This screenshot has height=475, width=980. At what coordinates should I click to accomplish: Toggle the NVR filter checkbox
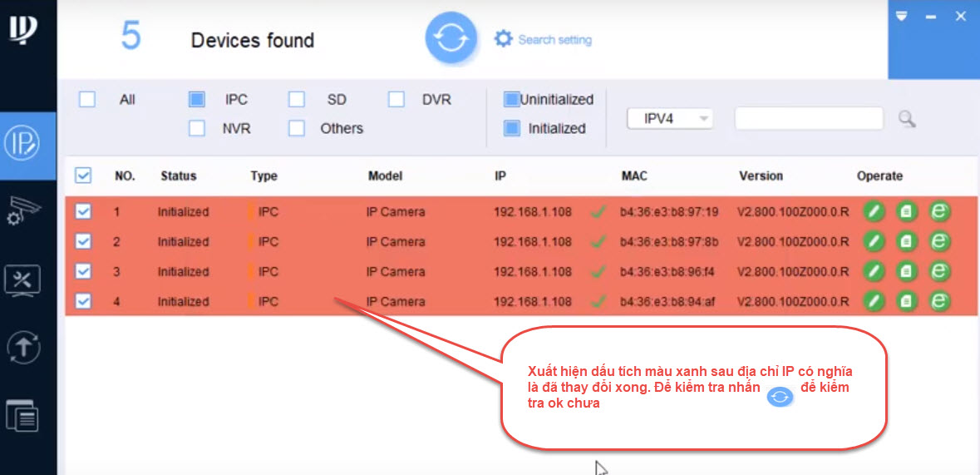pyautogui.click(x=197, y=128)
